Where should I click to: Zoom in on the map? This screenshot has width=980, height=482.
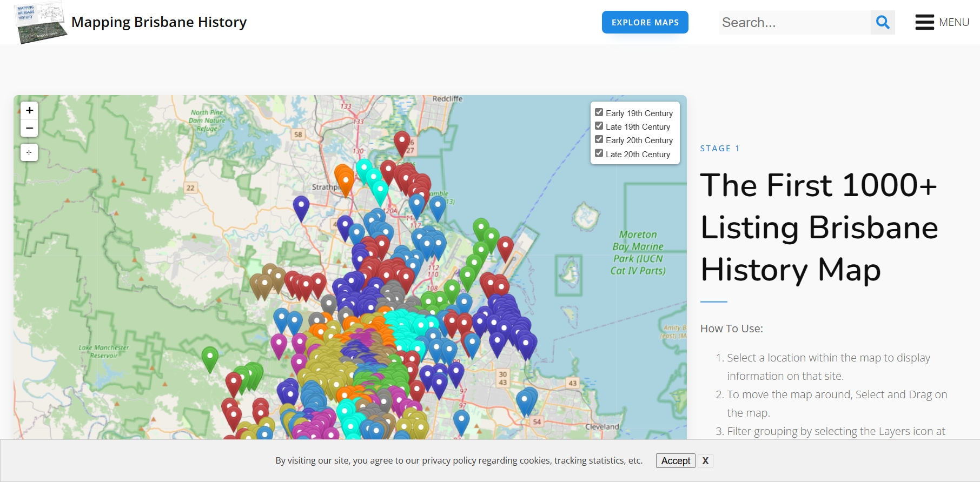click(29, 110)
